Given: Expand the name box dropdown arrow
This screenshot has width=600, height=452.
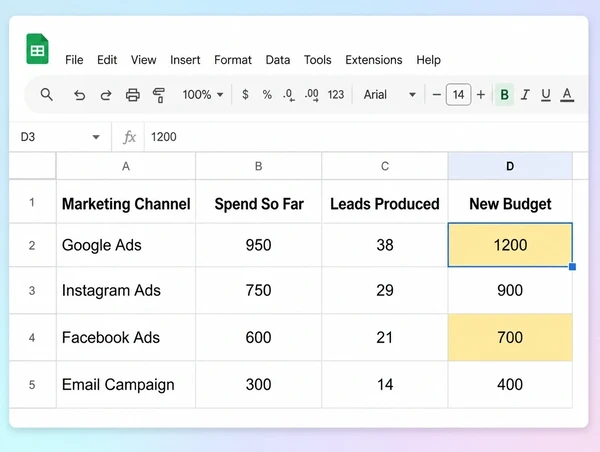Looking at the screenshot, I should click(96, 137).
